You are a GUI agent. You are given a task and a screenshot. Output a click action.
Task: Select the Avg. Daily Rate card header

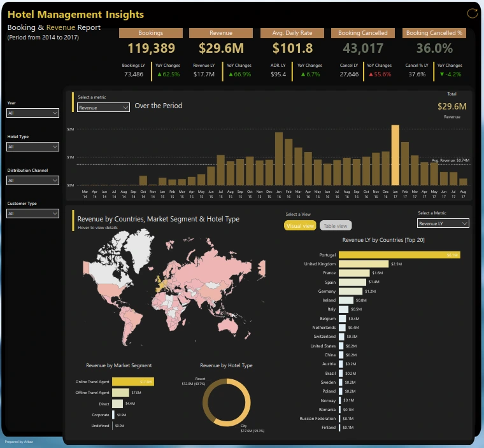(x=292, y=33)
